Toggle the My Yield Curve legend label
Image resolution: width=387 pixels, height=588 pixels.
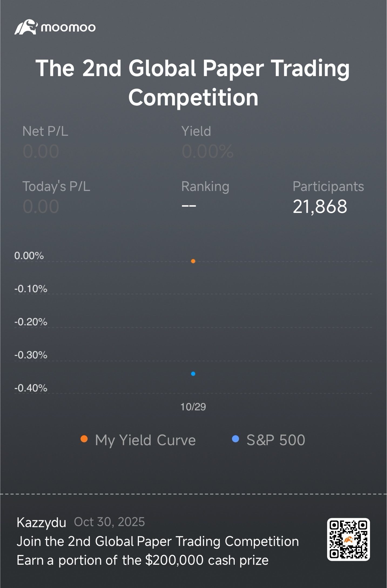pyautogui.click(x=145, y=440)
